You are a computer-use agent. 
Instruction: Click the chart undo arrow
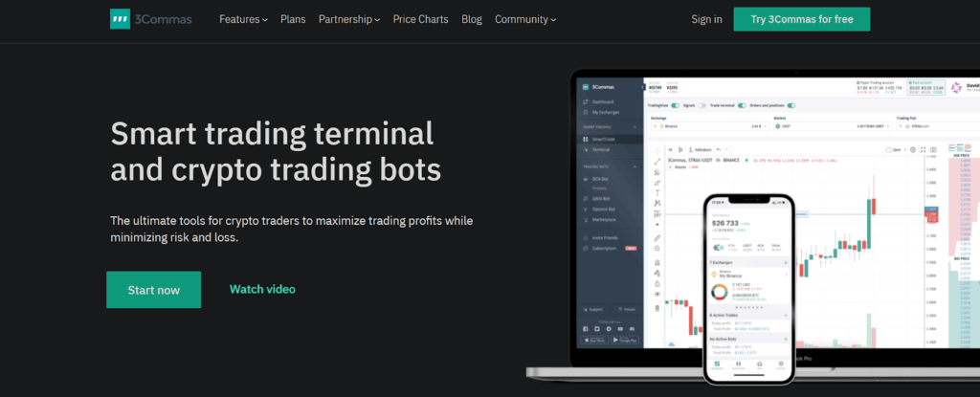[719, 150]
